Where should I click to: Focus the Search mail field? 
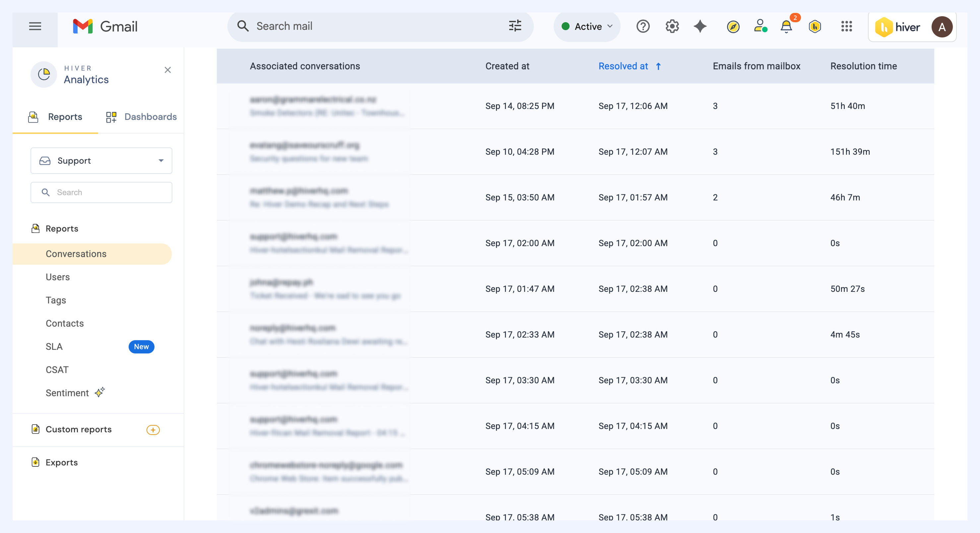(x=381, y=26)
